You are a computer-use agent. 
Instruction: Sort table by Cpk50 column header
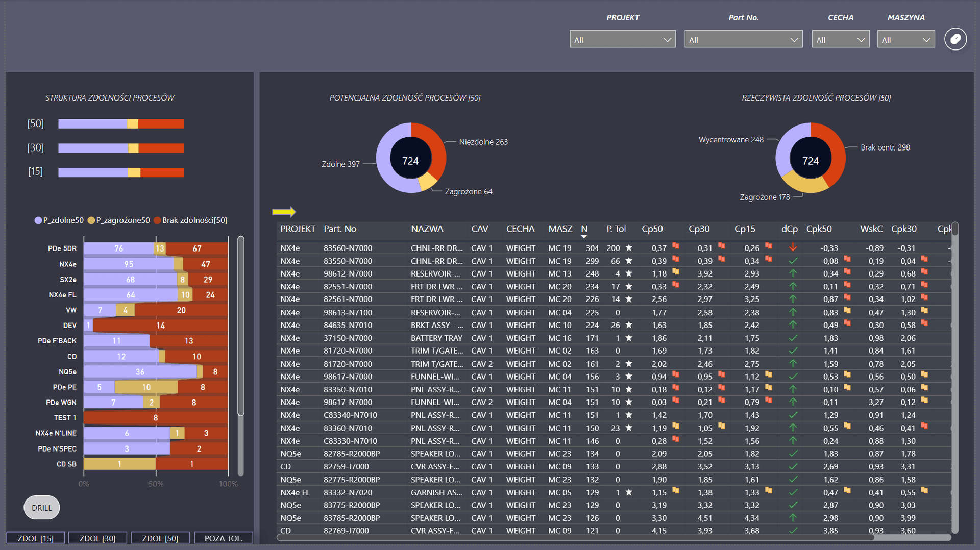coord(819,229)
